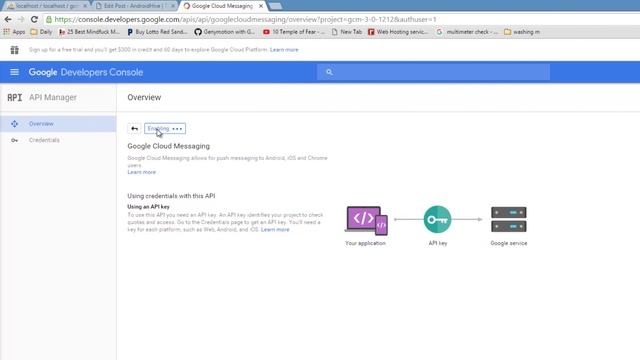Click Using credentials with this API heading
This screenshot has width=640, height=360.
coord(171,196)
